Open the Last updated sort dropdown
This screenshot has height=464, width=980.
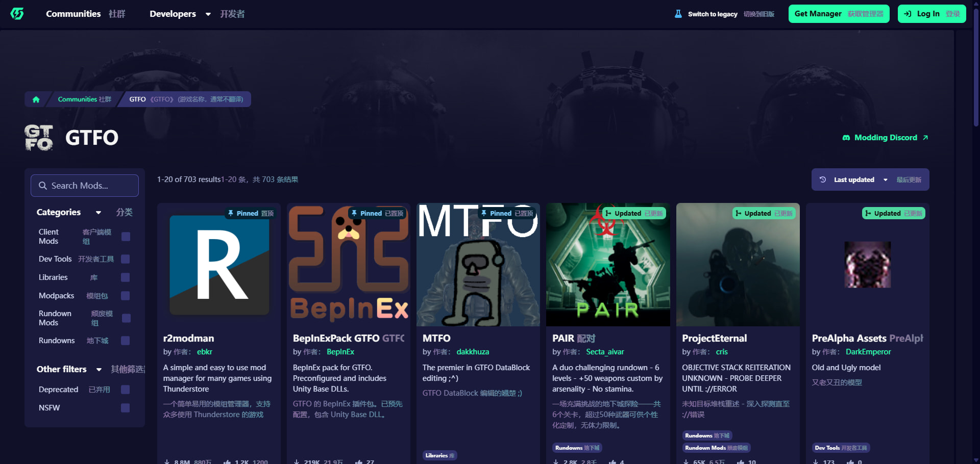click(870, 179)
